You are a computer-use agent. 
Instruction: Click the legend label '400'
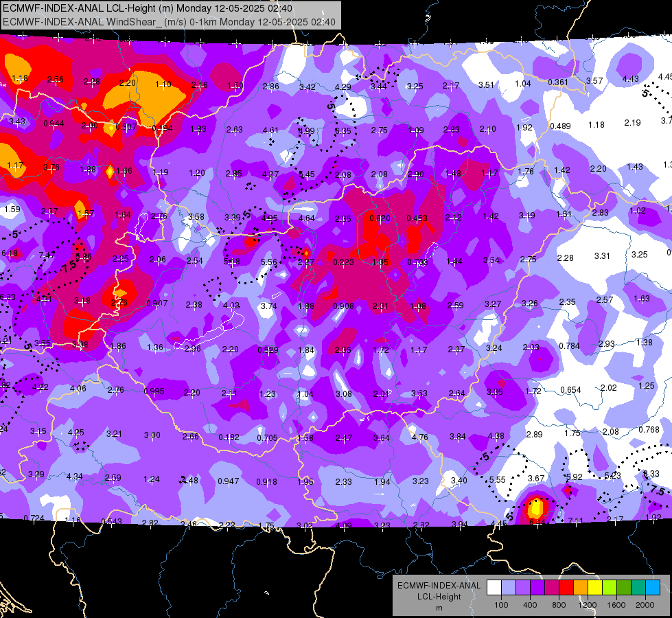pyautogui.click(x=530, y=605)
